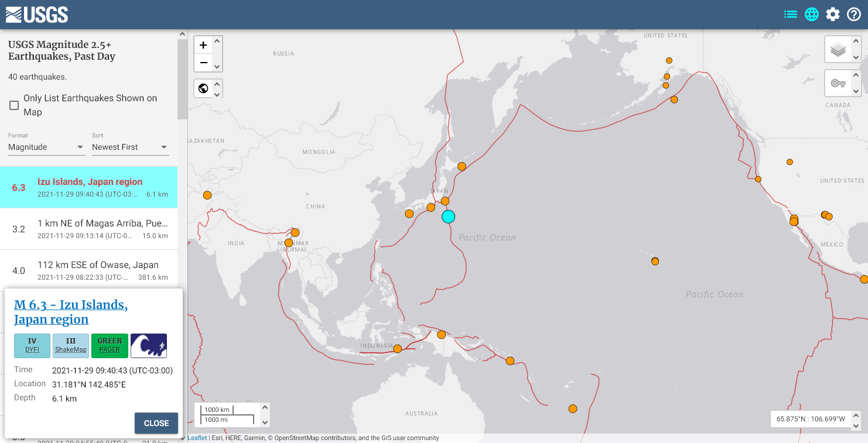Click the Leaflet attribution link
This screenshot has height=443, width=868.
pos(197,438)
